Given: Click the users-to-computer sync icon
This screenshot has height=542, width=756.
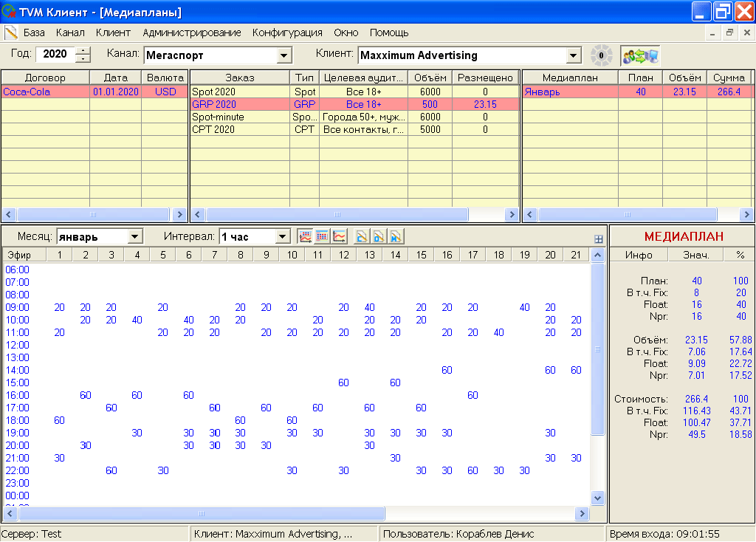Looking at the screenshot, I should pyautogui.click(x=640, y=55).
